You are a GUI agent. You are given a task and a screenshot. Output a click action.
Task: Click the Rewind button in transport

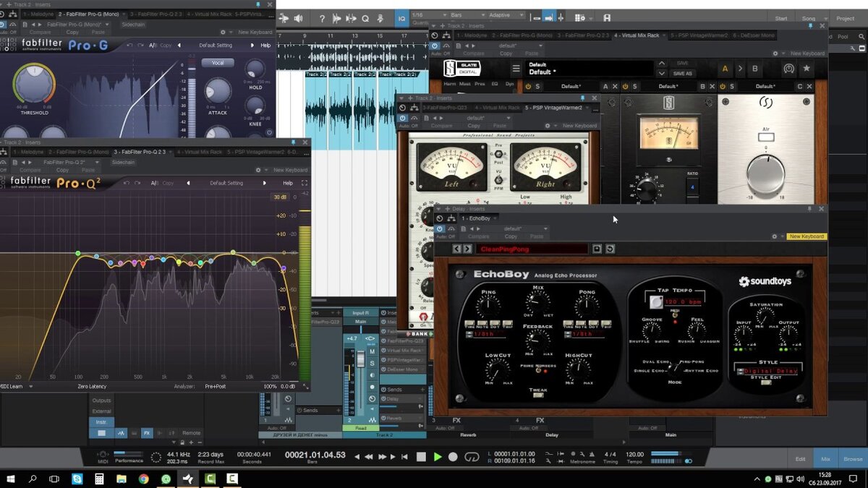point(369,457)
